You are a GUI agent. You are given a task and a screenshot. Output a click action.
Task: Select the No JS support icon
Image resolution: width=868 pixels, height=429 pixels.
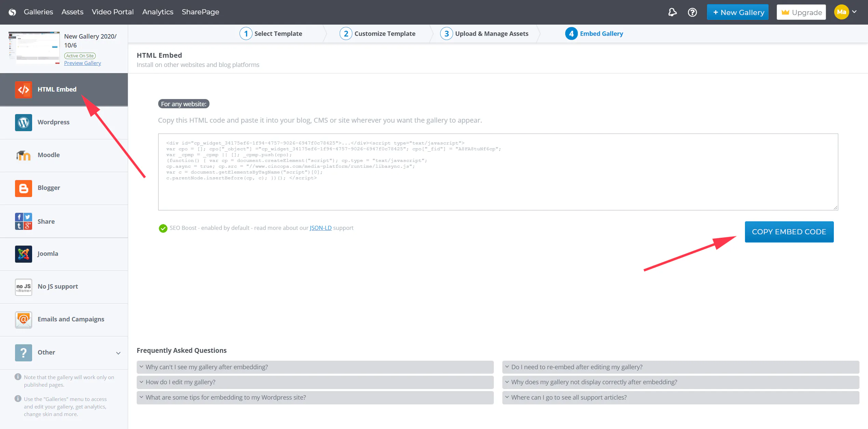(x=24, y=287)
